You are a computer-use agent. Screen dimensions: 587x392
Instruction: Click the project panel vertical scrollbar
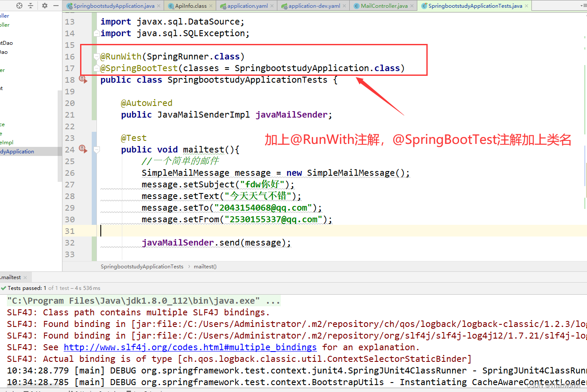coord(60,136)
